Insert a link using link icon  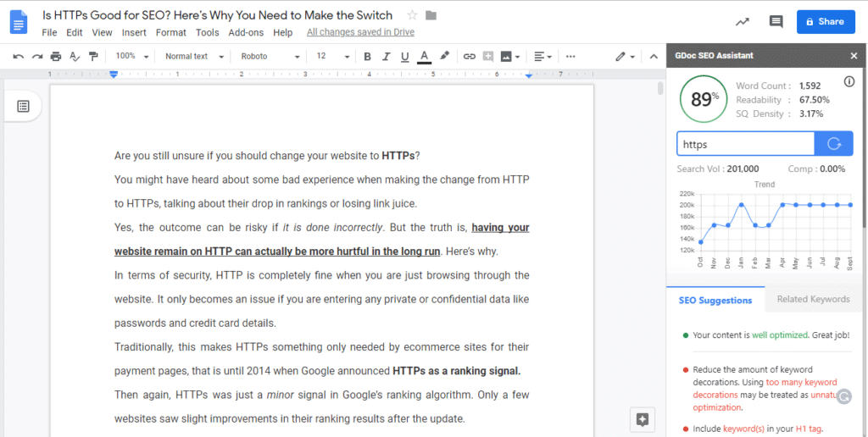(x=469, y=57)
